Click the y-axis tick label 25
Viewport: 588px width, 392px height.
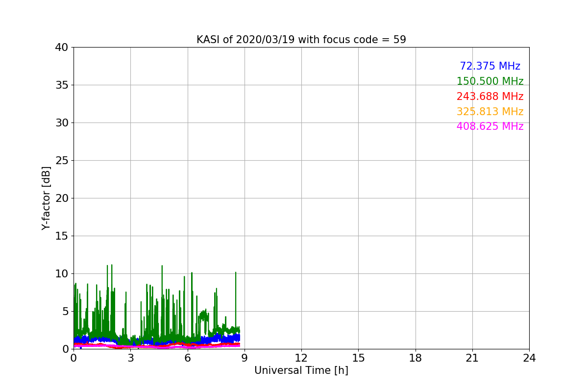pyautogui.click(x=62, y=161)
